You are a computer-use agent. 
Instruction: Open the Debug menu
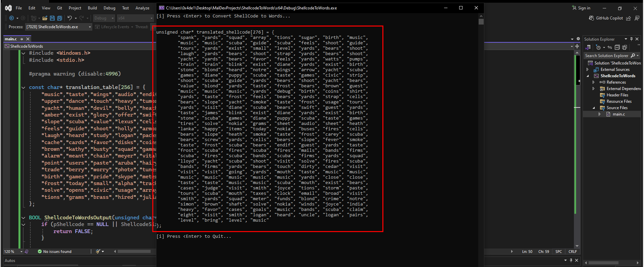109,8
